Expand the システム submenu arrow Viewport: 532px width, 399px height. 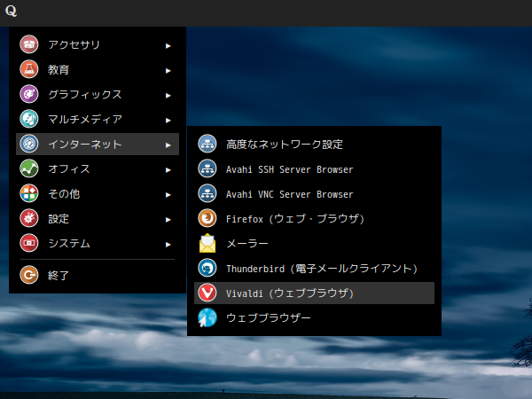click(x=168, y=245)
